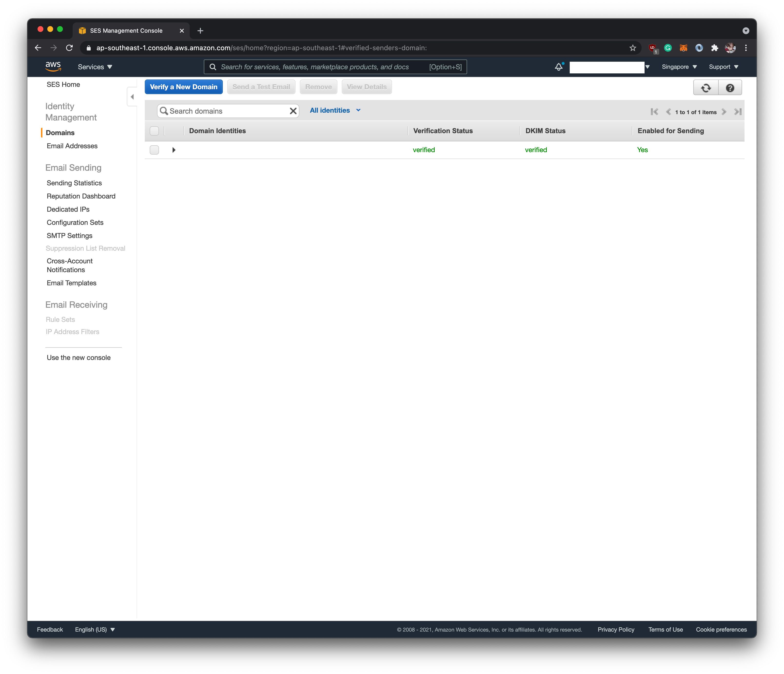
Task: Open SMTP Settings page
Action: coord(70,235)
